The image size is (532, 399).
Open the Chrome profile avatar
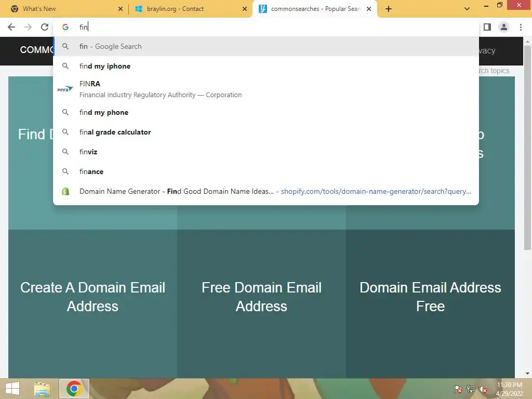click(504, 27)
